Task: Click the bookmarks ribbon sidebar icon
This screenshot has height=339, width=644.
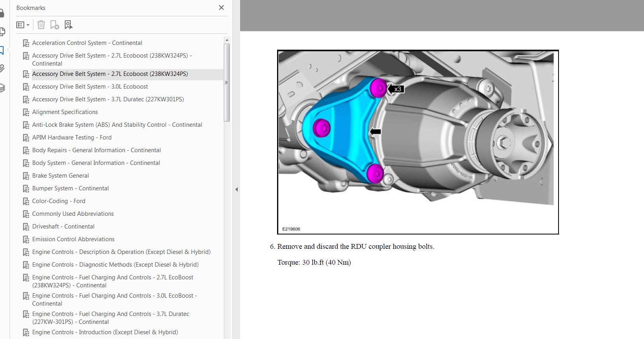Action: (2, 50)
